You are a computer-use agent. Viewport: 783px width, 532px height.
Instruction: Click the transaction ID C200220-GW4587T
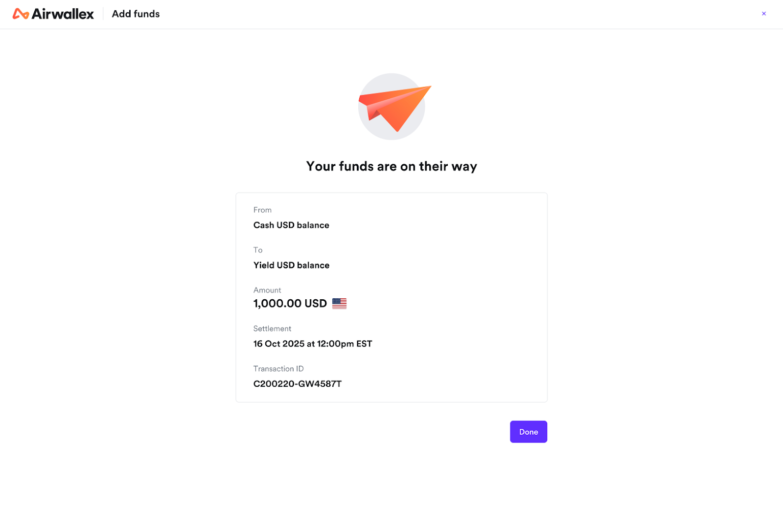[298, 384]
